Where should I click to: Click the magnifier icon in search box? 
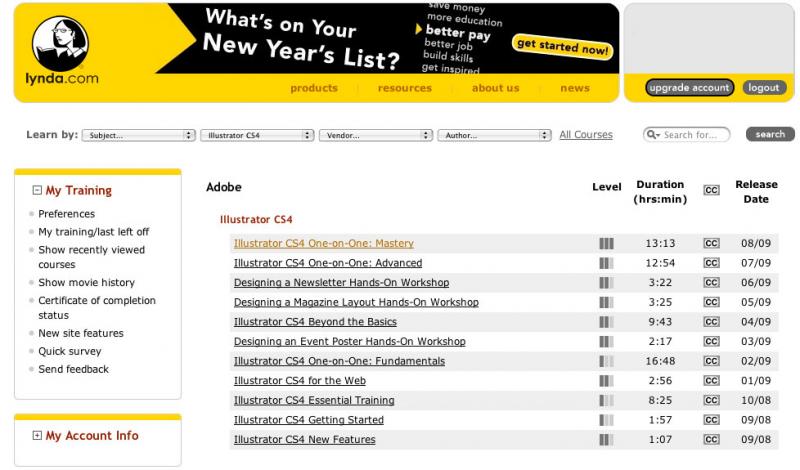coord(653,135)
